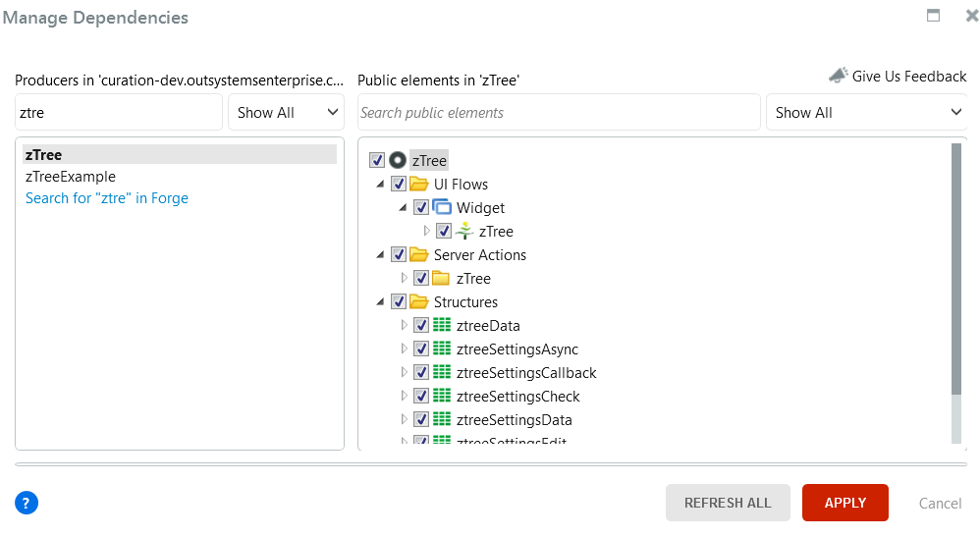Click the ztreeSettingsAsync structure icon

(x=441, y=349)
